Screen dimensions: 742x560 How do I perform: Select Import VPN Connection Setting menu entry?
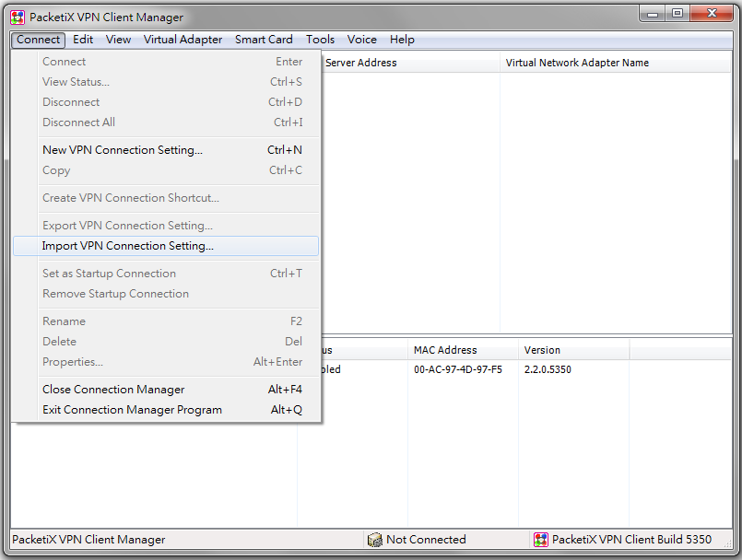pos(166,246)
